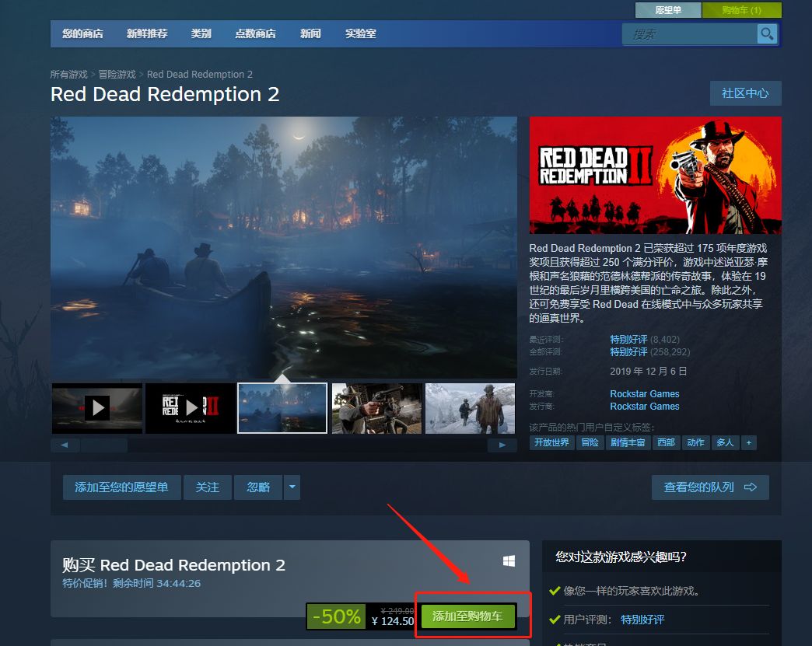This screenshot has width=812, height=646.
Task: Play the first trailer video thumbnail
Action: [x=97, y=408]
